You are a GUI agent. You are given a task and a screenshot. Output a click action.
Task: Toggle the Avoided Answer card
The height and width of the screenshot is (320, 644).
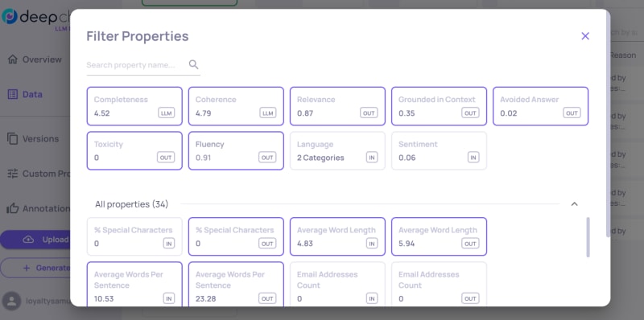[x=540, y=106]
